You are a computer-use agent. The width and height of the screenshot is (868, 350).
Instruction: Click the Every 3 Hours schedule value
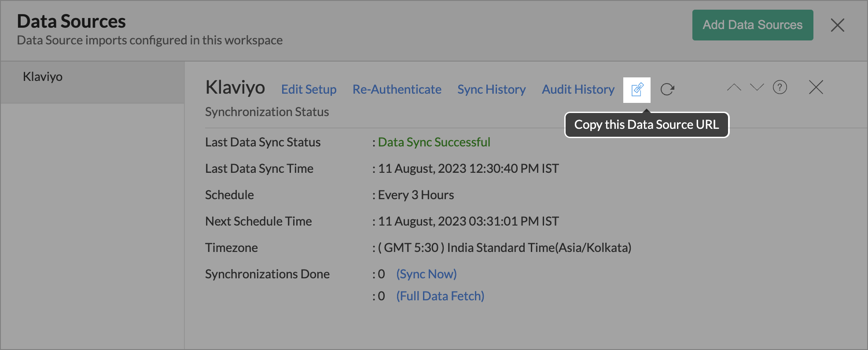point(416,195)
